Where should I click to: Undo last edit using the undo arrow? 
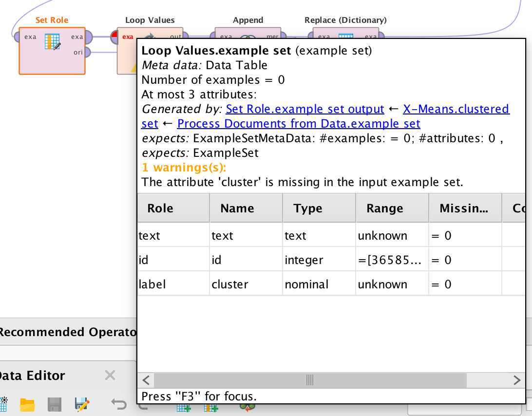(x=118, y=403)
